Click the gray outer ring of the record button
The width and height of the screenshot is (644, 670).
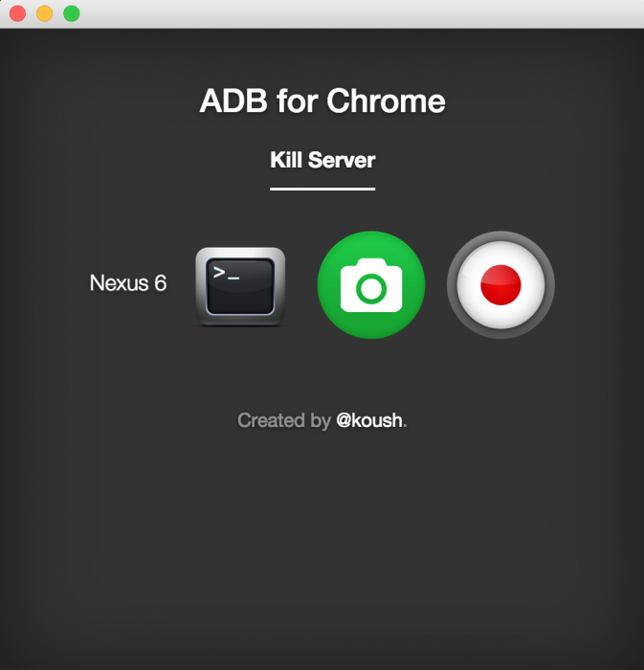(x=500, y=236)
